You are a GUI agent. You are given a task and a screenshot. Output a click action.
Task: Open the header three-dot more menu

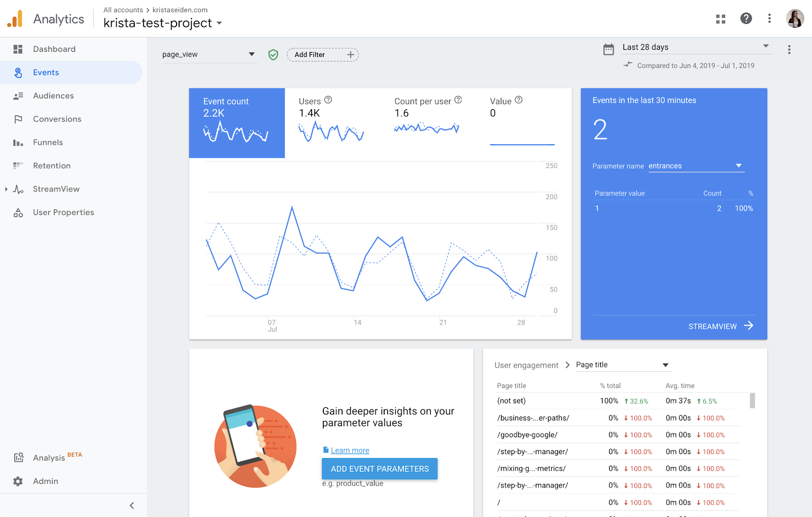click(x=769, y=18)
